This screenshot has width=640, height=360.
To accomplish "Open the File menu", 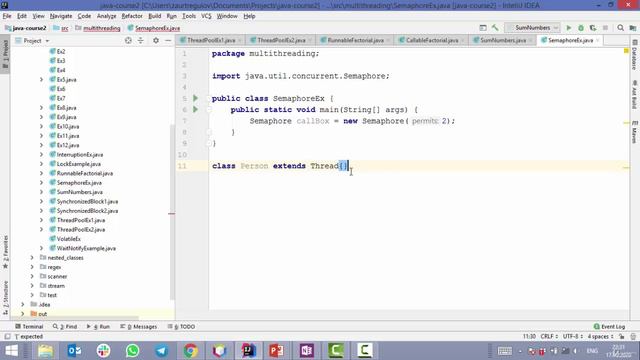I will [7, 16].
